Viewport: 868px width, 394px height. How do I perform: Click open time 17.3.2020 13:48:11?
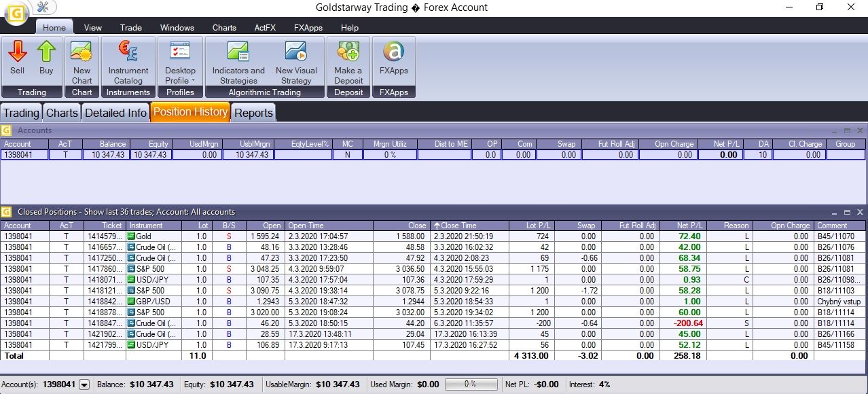319,334
